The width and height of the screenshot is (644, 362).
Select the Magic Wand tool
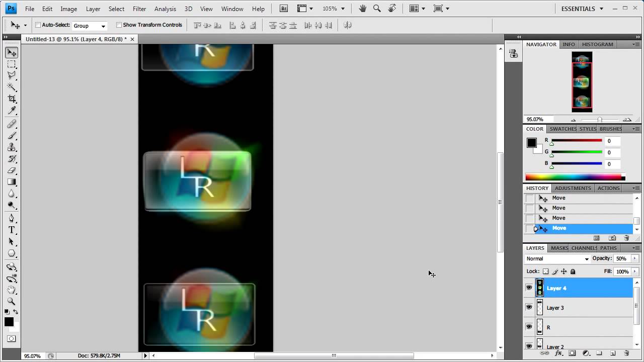click(12, 87)
